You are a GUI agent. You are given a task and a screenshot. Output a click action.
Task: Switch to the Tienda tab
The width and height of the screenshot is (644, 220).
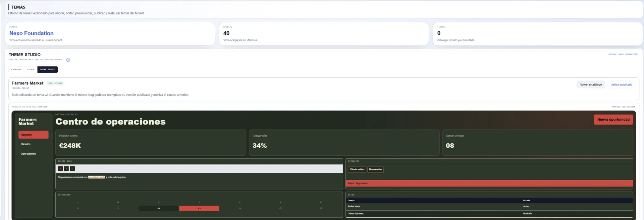pyautogui.click(x=31, y=70)
